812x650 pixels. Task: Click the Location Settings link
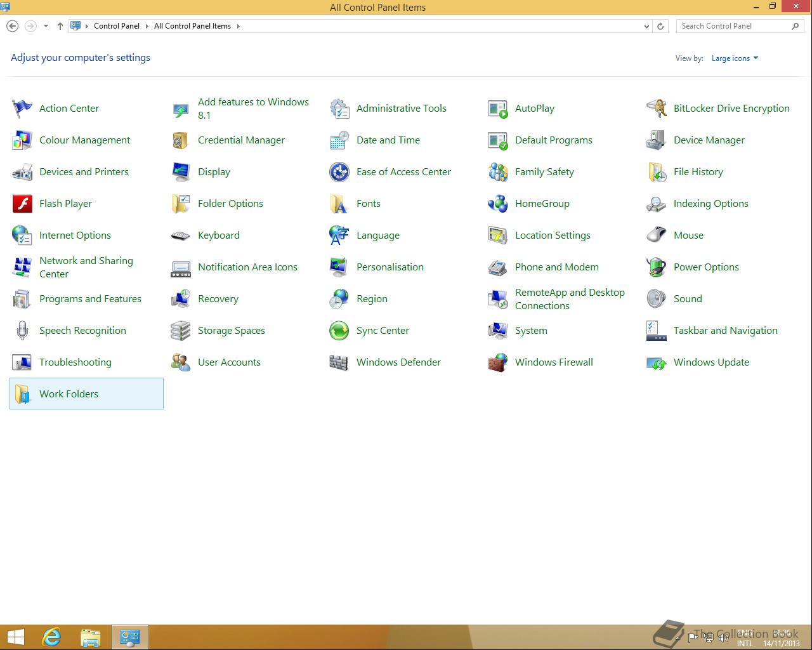(x=553, y=235)
